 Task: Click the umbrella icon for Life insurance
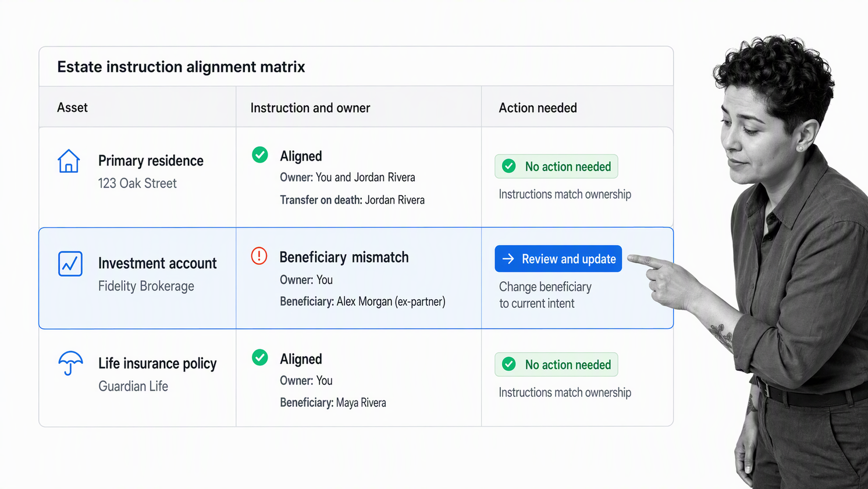point(70,363)
